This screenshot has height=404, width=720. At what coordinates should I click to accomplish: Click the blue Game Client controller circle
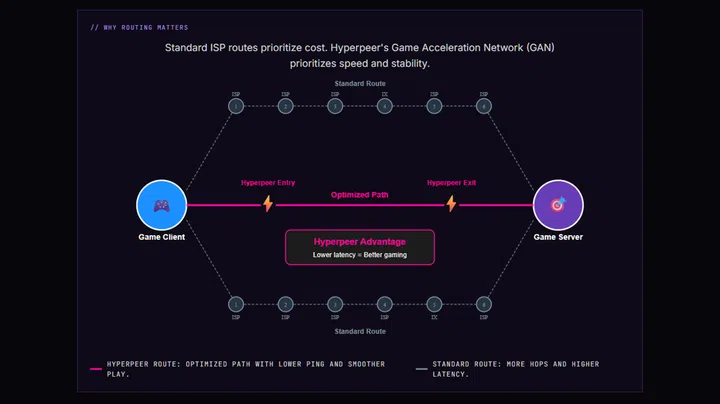pyautogui.click(x=162, y=205)
